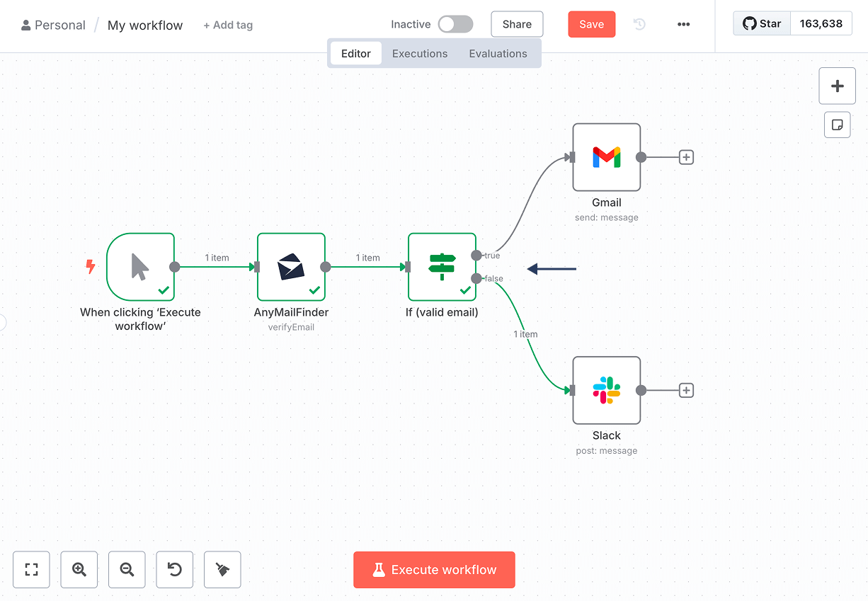Toggle the workflow Inactive switch on

(x=455, y=24)
